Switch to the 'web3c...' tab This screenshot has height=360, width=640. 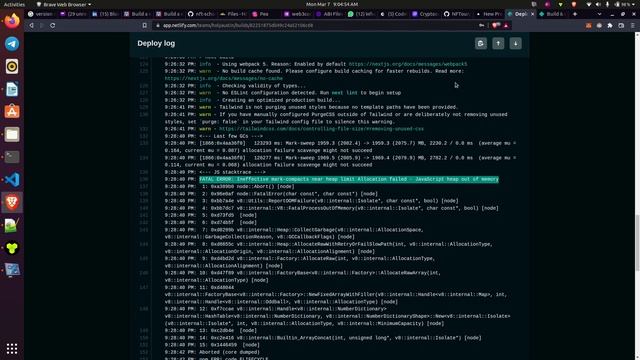[x=298, y=14]
